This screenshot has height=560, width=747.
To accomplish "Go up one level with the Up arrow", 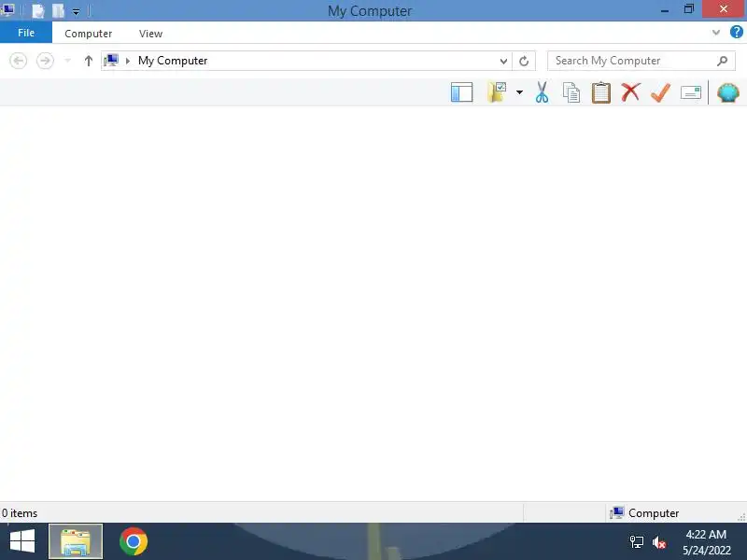I will point(88,61).
